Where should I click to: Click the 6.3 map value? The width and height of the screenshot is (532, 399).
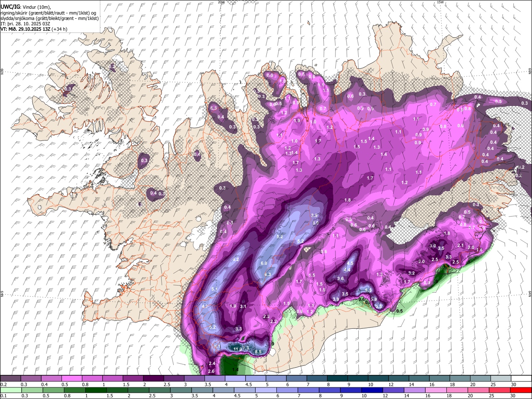[268, 274]
